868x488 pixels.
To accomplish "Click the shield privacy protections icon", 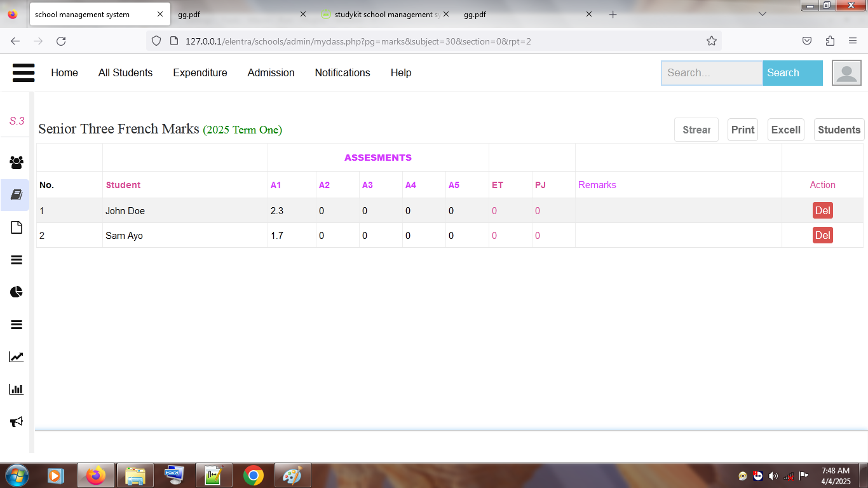I will (156, 40).
